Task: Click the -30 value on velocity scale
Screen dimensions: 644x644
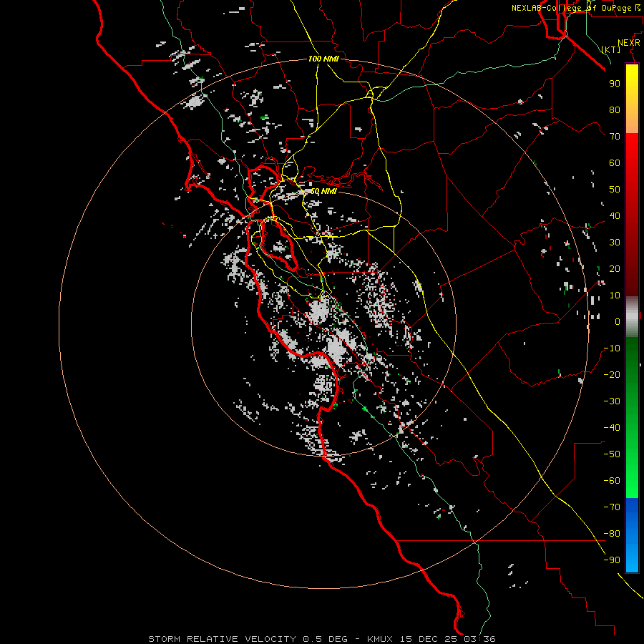Action: point(612,401)
